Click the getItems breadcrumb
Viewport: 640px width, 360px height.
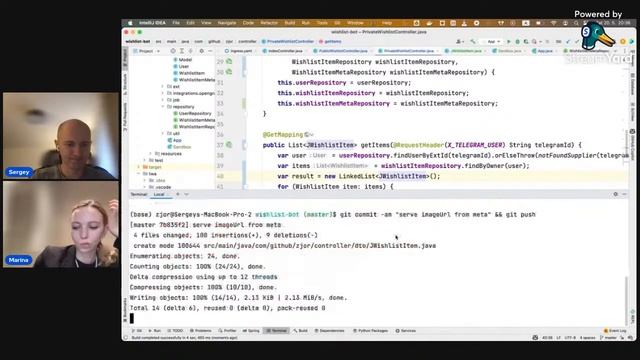point(330,42)
